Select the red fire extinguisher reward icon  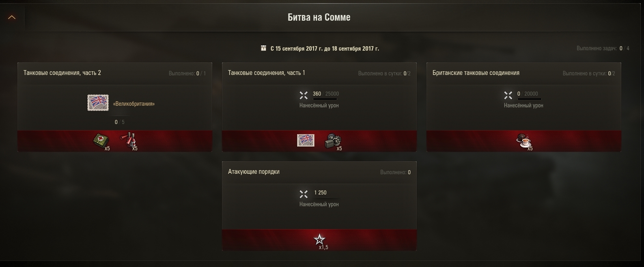[128, 141]
